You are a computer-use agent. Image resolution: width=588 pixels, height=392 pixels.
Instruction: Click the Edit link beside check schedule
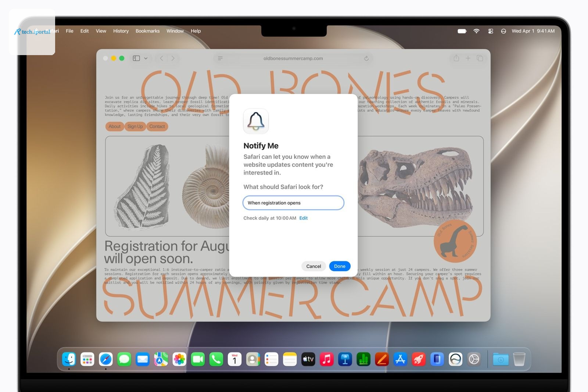pos(304,218)
